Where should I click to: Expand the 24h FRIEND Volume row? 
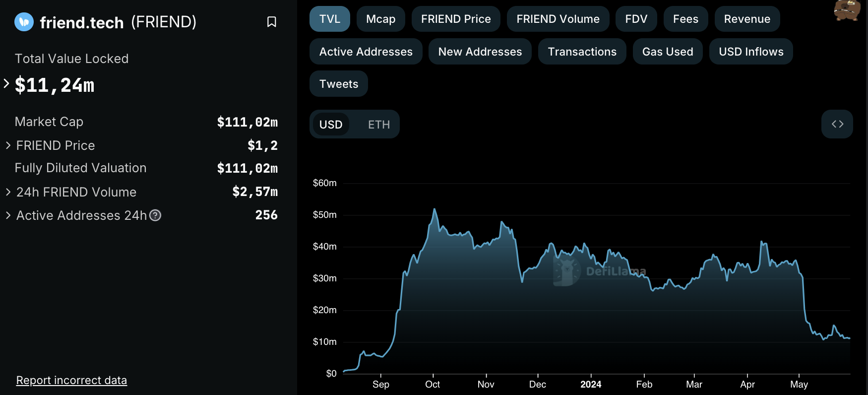point(8,192)
